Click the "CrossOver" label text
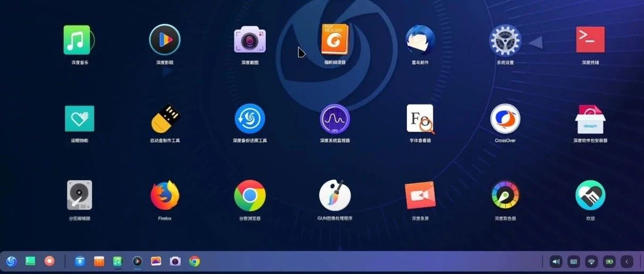 (x=505, y=141)
